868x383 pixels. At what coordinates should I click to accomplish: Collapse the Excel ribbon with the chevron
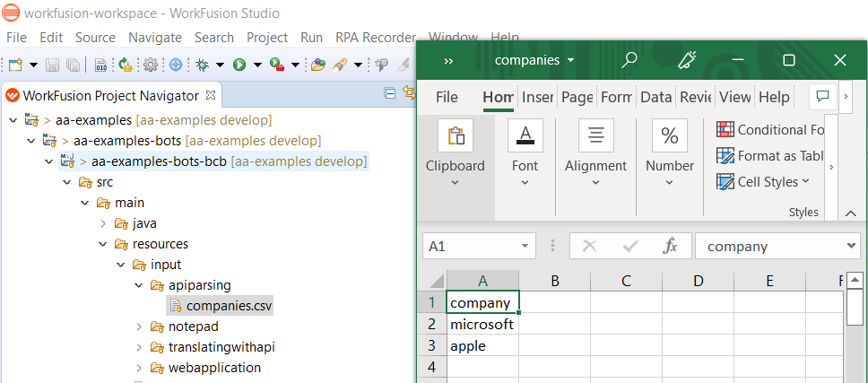point(851,213)
